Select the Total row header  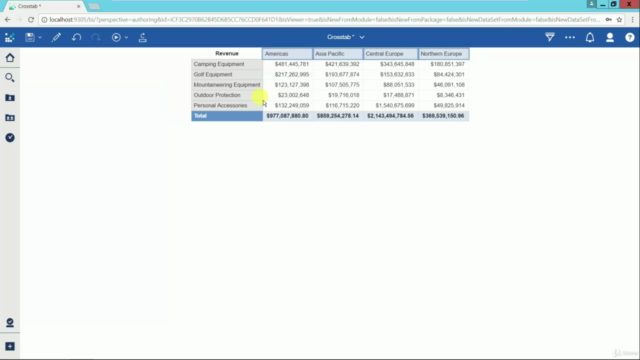pyautogui.click(x=227, y=116)
